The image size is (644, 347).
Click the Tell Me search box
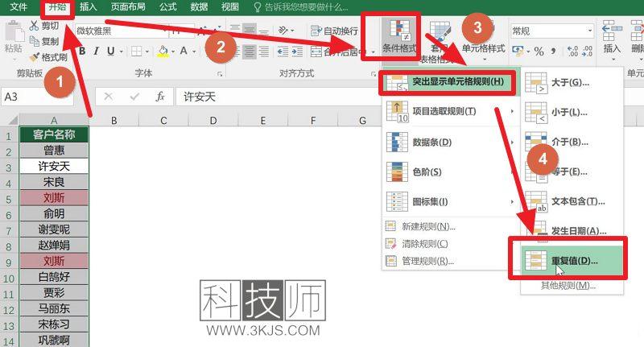tap(301, 7)
